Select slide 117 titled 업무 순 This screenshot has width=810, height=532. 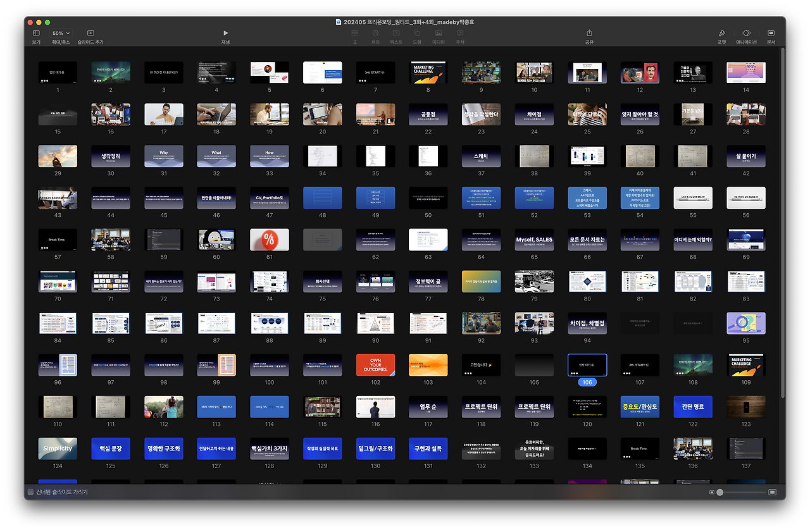coord(428,407)
